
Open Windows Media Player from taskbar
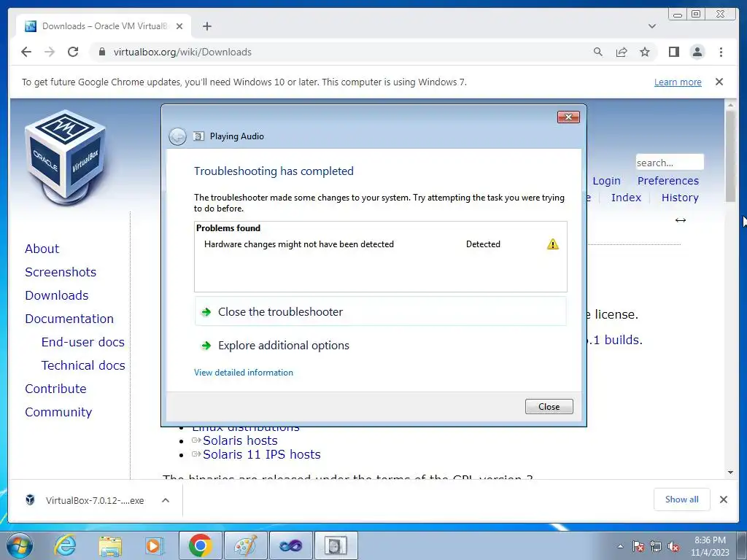click(153, 545)
